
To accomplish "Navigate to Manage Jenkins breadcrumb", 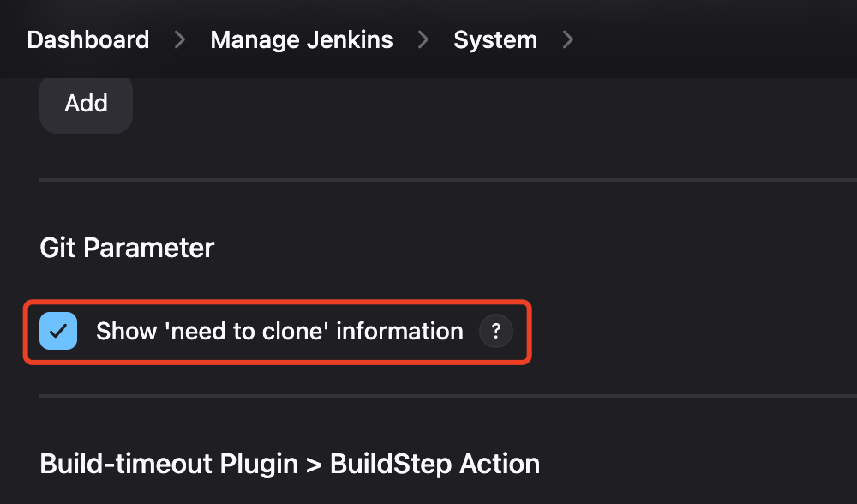I will coord(302,39).
